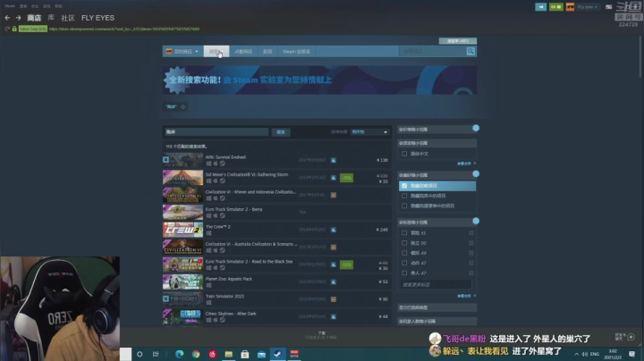Open the hovered Browse store menu item
The width and height of the screenshot is (644, 361).
pos(216,51)
